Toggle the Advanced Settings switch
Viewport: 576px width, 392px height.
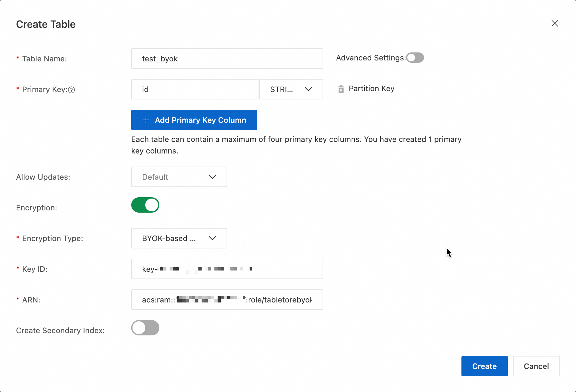pos(415,58)
